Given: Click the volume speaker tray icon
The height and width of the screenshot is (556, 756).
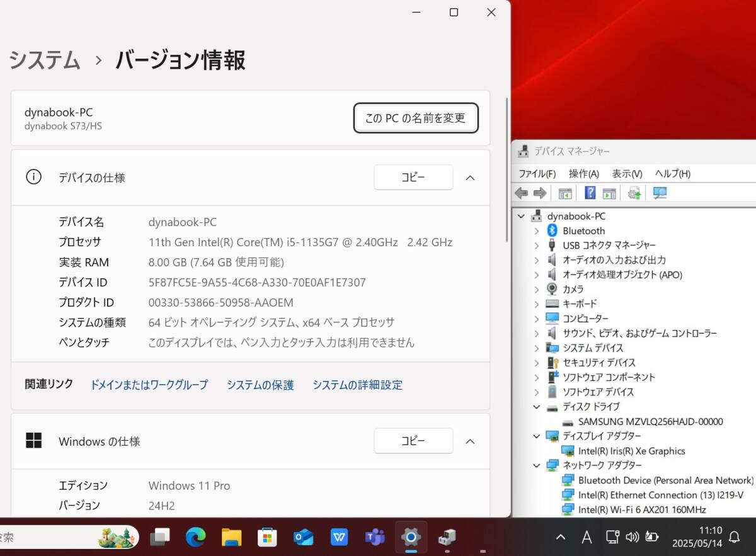Looking at the screenshot, I should click(633, 536).
